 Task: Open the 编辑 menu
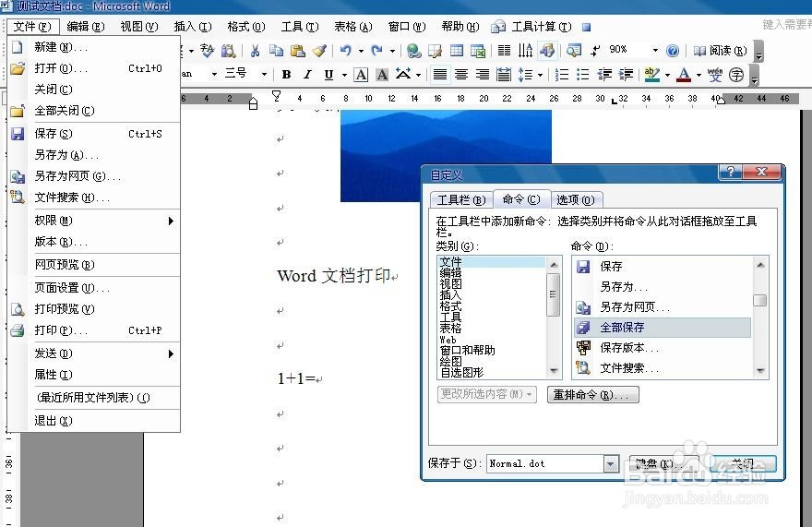[86, 27]
